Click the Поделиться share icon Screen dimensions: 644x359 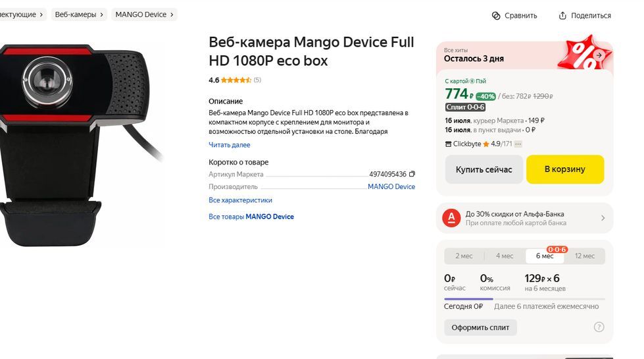562,15
